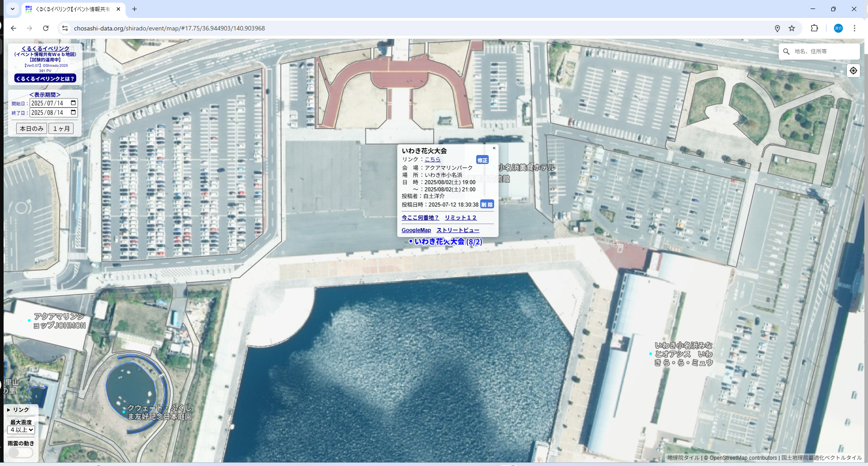
Task: Click the 小名浜美食ホテル map label
Action: [526, 168]
